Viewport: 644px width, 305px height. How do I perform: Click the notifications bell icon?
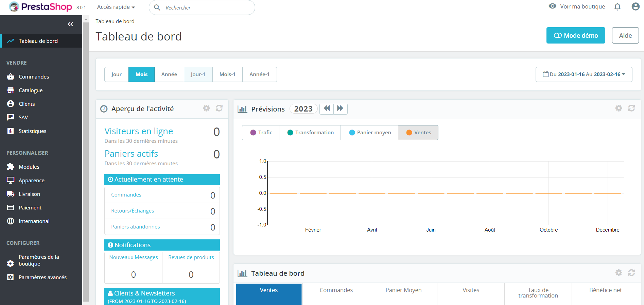617,7
